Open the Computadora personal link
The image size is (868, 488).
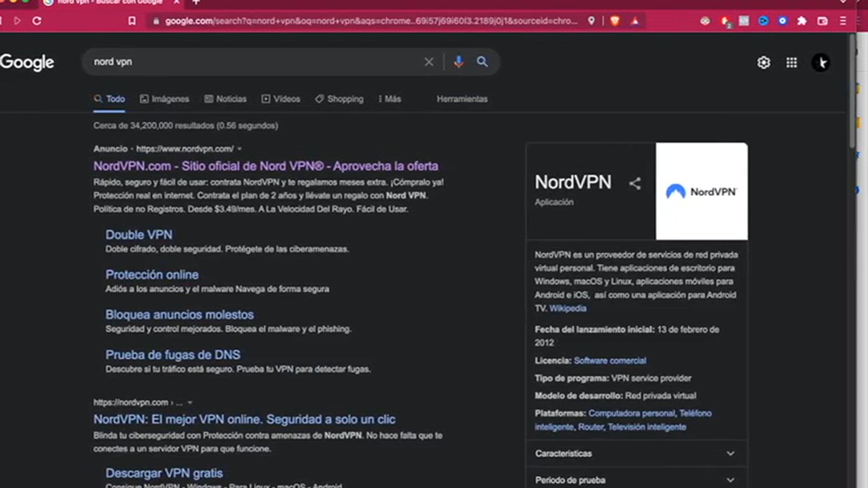coord(632,413)
